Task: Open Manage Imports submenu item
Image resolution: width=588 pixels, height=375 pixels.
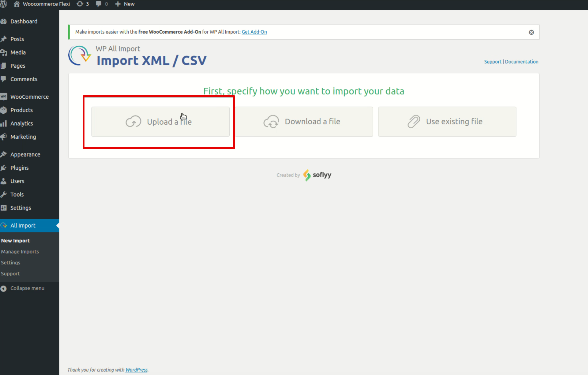Action: pyautogui.click(x=20, y=252)
